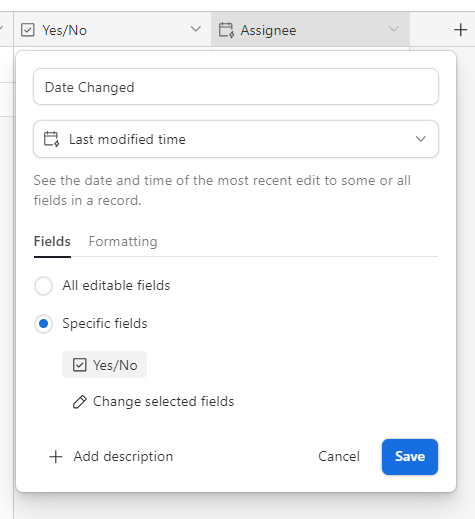Click the Date Changed field name input
This screenshot has width=475, height=519.
coord(236,87)
